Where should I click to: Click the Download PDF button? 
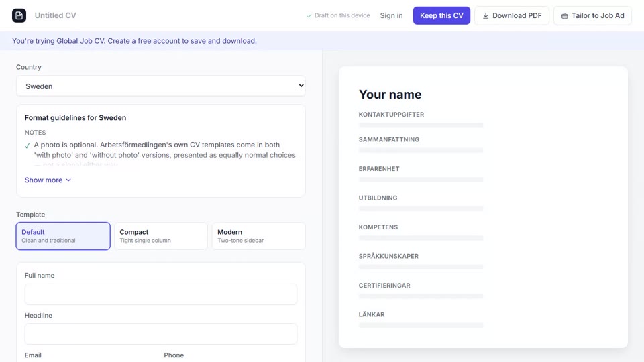512,15
